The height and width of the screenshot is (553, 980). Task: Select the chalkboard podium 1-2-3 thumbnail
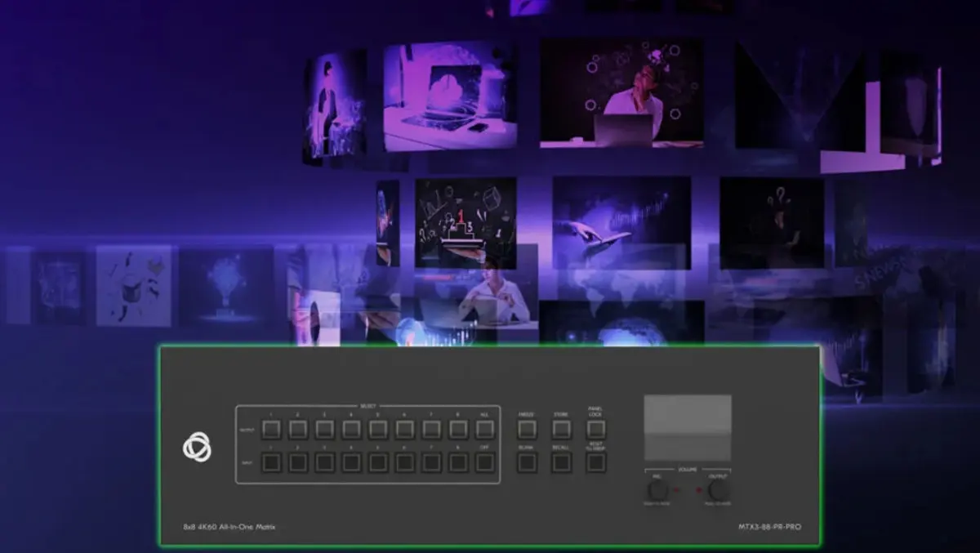click(x=465, y=222)
